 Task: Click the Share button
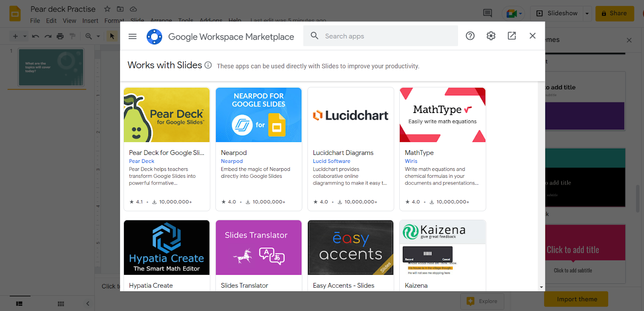click(615, 13)
